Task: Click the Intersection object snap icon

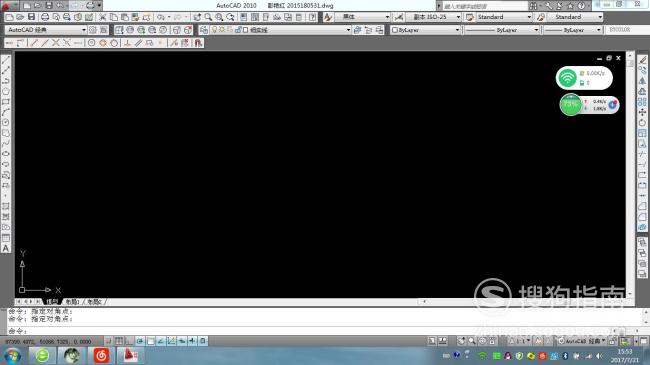Action: coord(56,43)
